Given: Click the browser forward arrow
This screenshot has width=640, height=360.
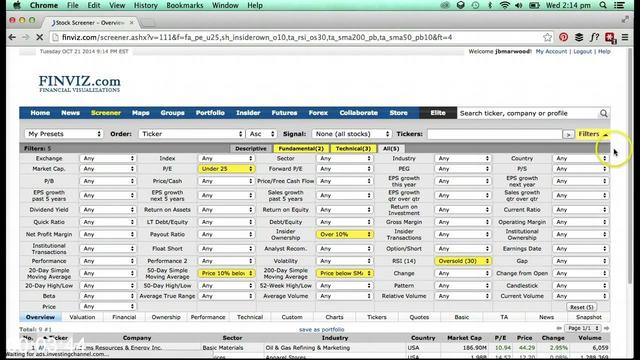Looking at the screenshot, I should (x=26, y=37).
